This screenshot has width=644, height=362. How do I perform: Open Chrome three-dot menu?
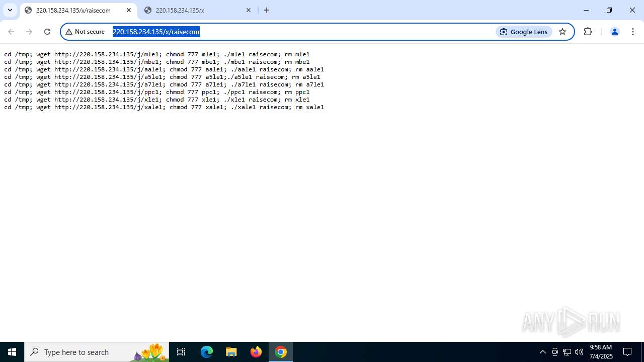633,32
